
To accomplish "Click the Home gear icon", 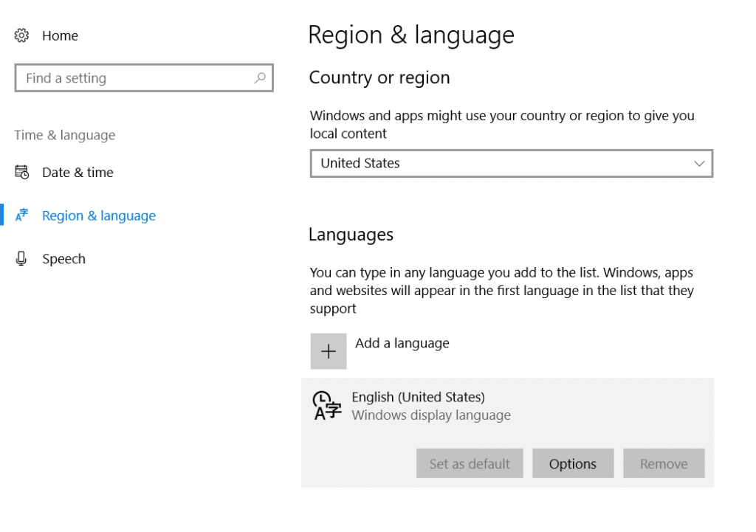I will [21, 35].
